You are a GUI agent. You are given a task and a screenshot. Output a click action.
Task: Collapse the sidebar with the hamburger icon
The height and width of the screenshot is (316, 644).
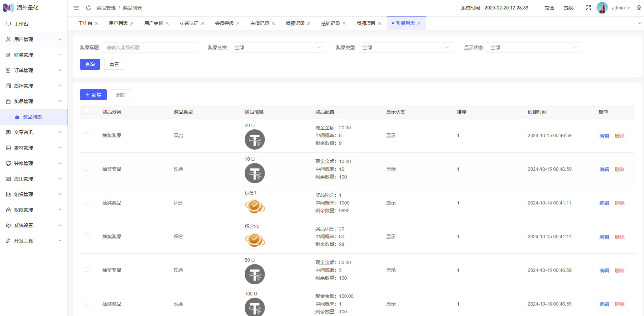76,8
